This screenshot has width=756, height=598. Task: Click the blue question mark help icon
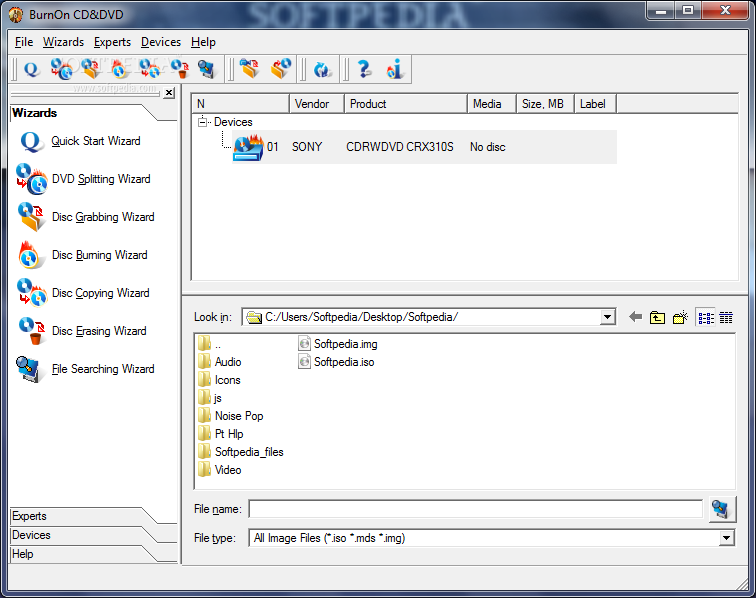pos(364,69)
